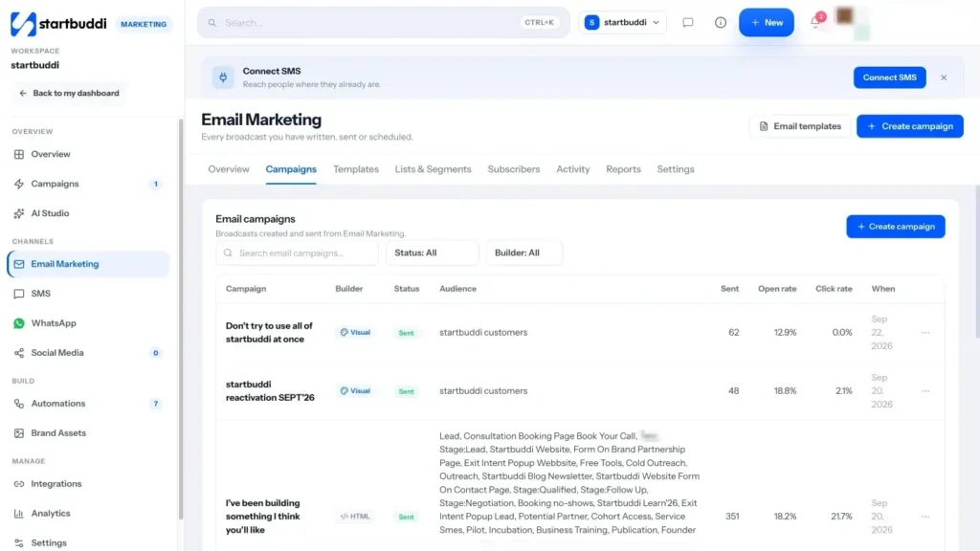Image resolution: width=980 pixels, height=551 pixels.
Task: Open the Status: All filter
Action: click(432, 253)
